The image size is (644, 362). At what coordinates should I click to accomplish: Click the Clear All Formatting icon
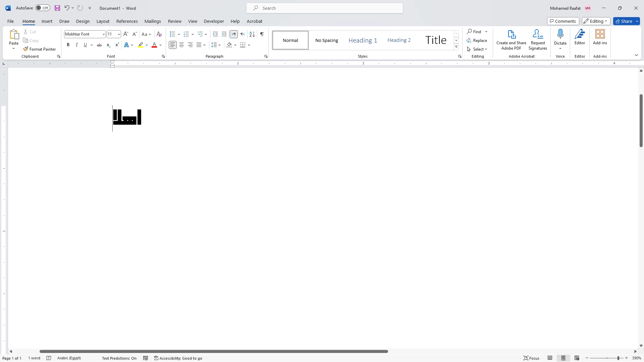(x=159, y=34)
